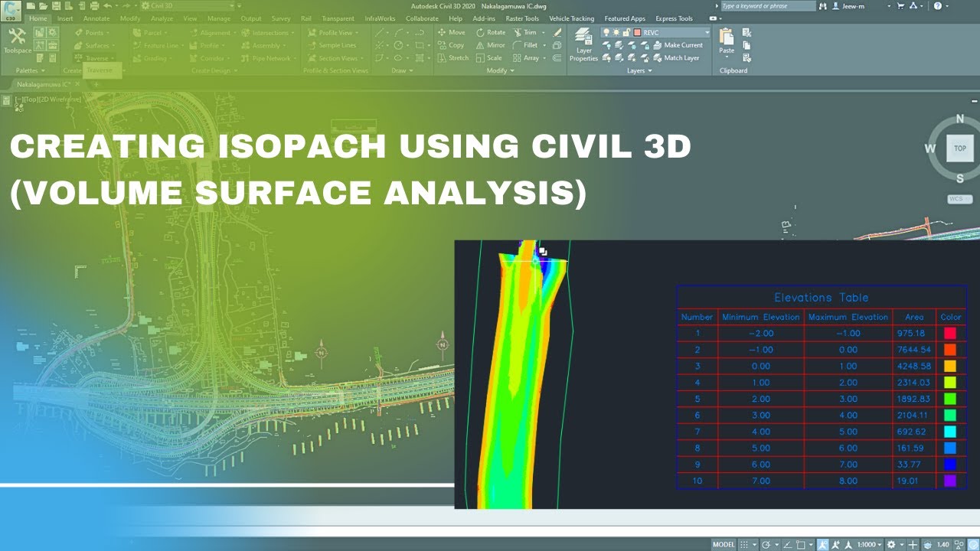Select the Copy tool in Modify panel
The width and height of the screenshot is (980, 551).
tap(450, 45)
